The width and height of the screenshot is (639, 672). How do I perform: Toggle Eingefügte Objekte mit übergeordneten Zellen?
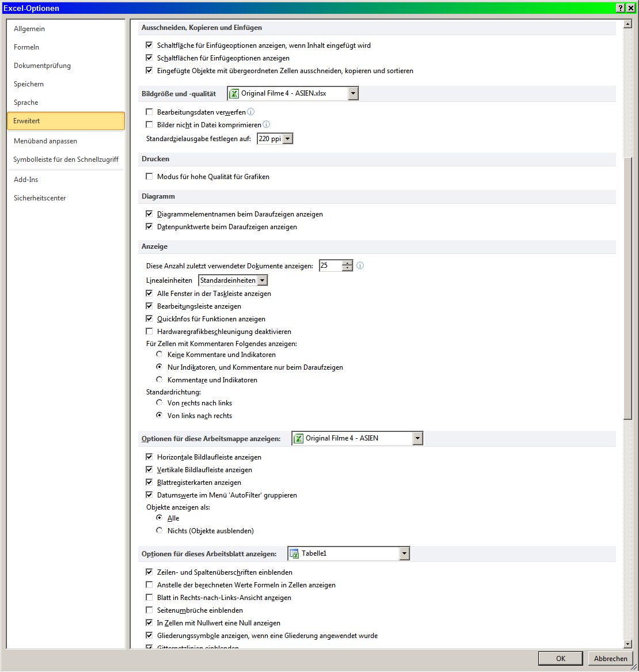(x=149, y=70)
